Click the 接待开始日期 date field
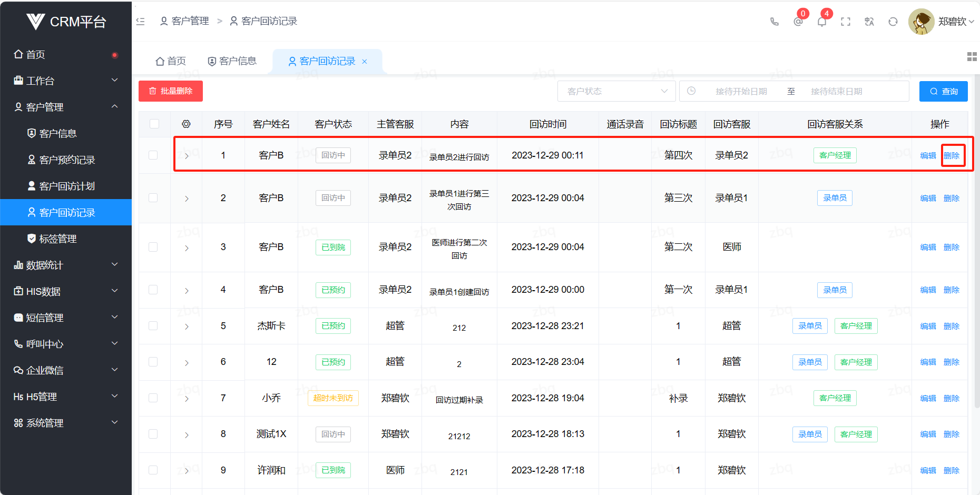980x495 pixels. 741,91
